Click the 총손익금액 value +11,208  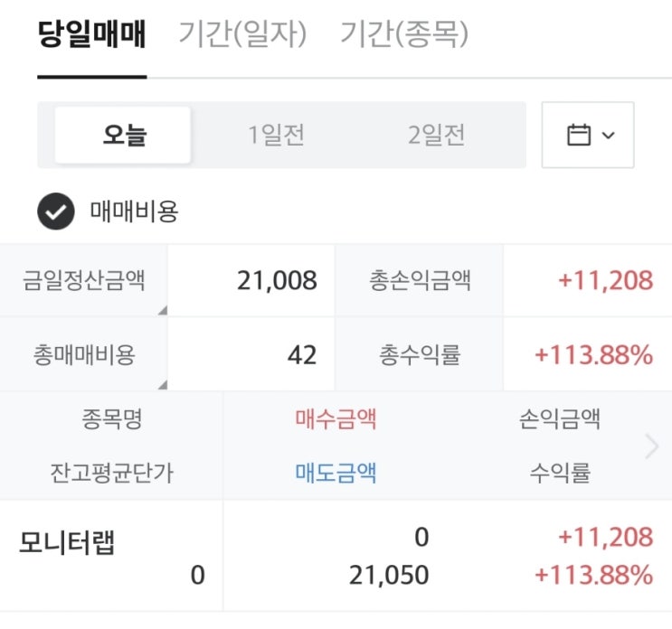click(x=605, y=280)
